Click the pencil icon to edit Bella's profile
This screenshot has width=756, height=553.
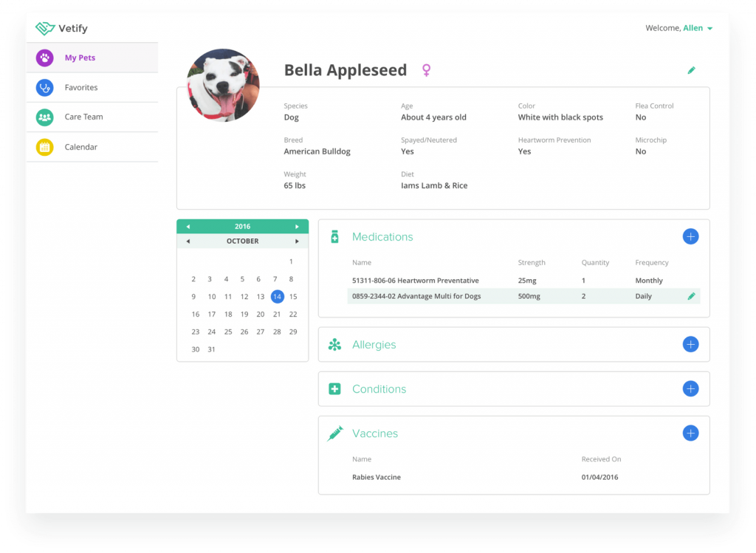point(691,69)
